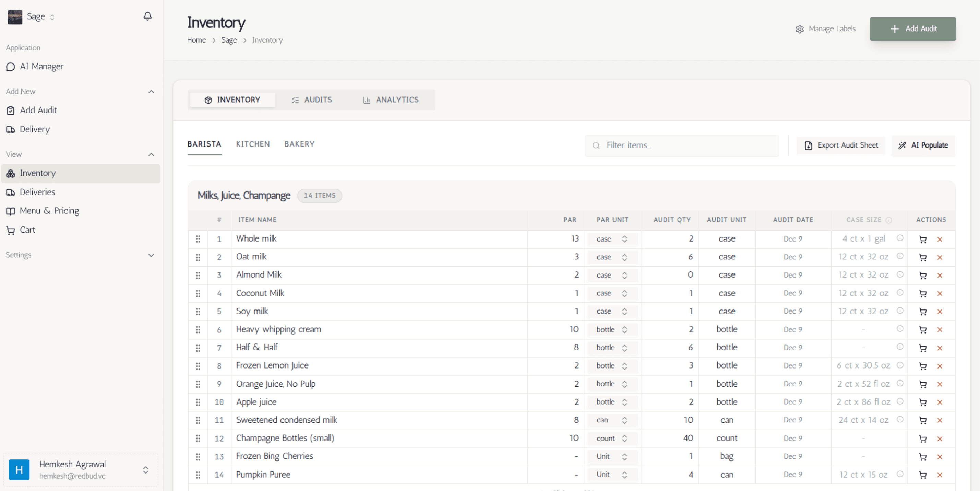Expand the Hemkesh Agrawal account menu

146,470
